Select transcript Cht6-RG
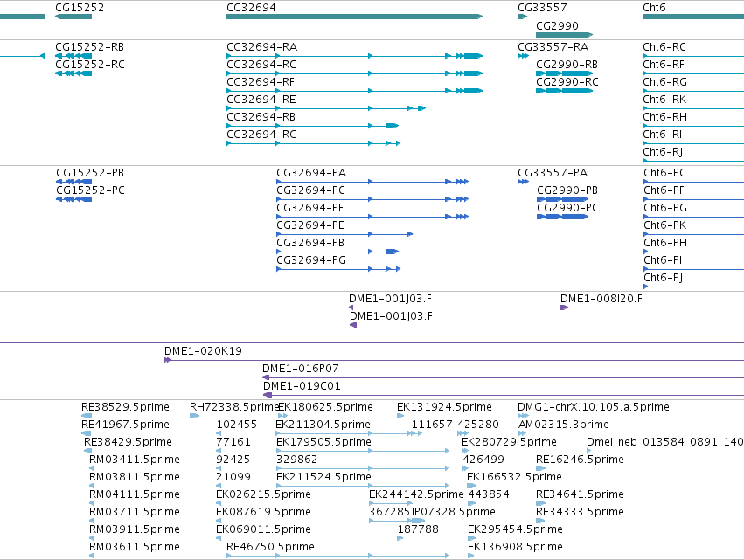Screen dimensions: 744x560 point(664,82)
